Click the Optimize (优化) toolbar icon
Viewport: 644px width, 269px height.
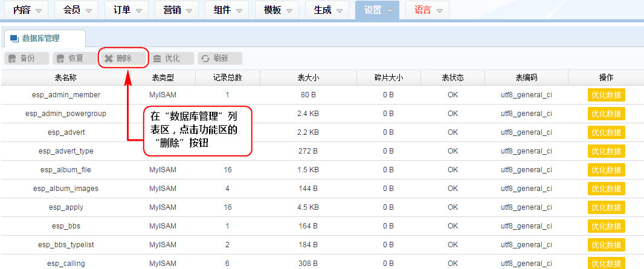(x=157, y=59)
